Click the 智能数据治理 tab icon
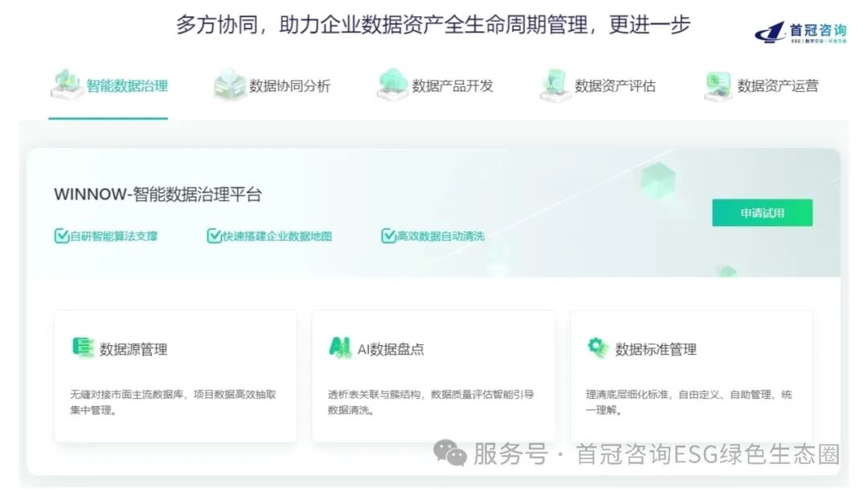The image size is (868, 489). (x=67, y=84)
